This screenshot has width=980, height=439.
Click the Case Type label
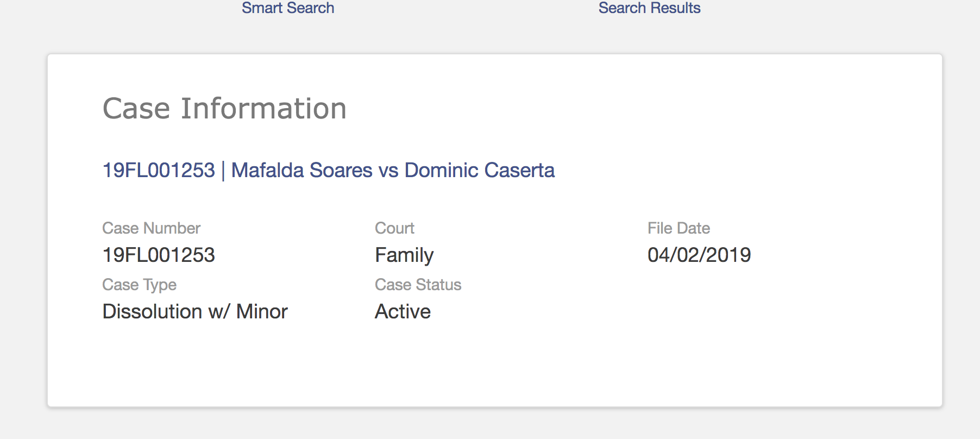pos(140,285)
